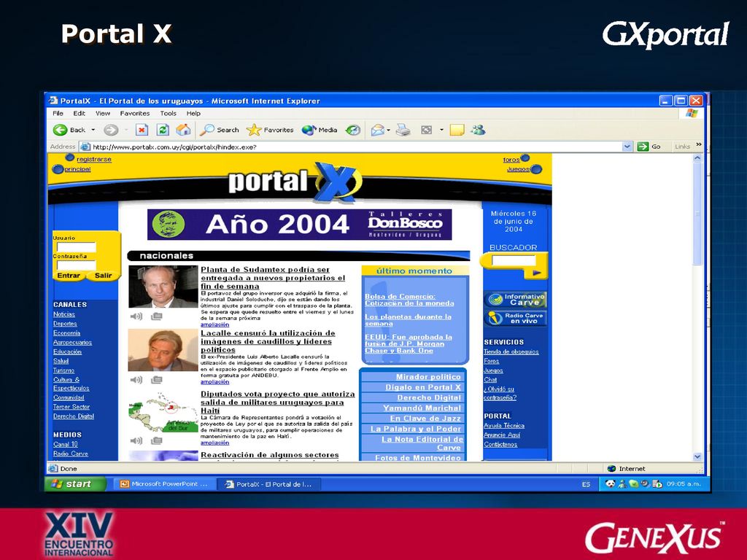This screenshot has height=560, width=747.
Task: Click the page scrollbar up arrow
Action: [697, 158]
